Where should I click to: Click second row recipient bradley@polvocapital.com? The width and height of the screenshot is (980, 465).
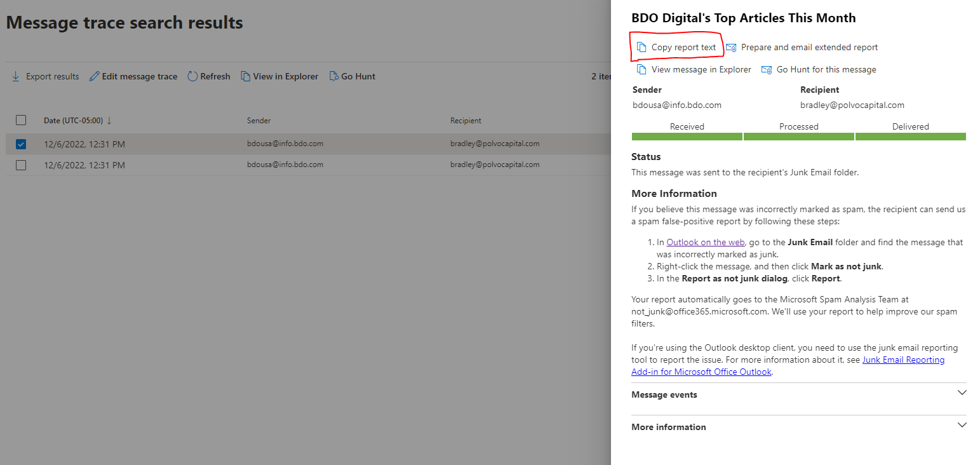(495, 165)
